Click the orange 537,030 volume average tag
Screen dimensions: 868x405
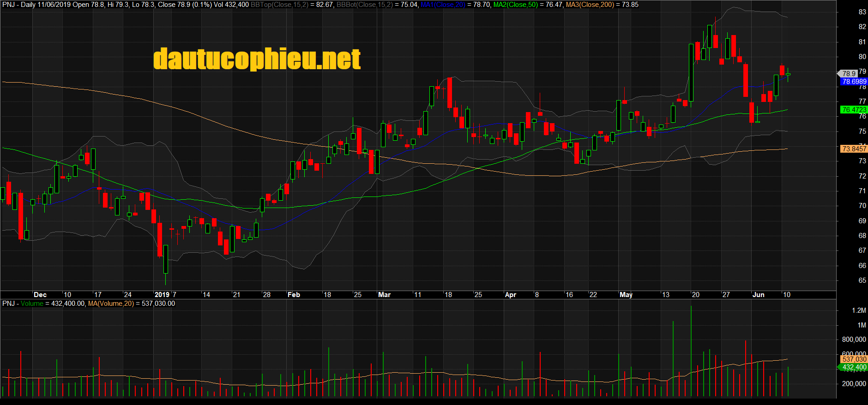pyautogui.click(x=854, y=359)
